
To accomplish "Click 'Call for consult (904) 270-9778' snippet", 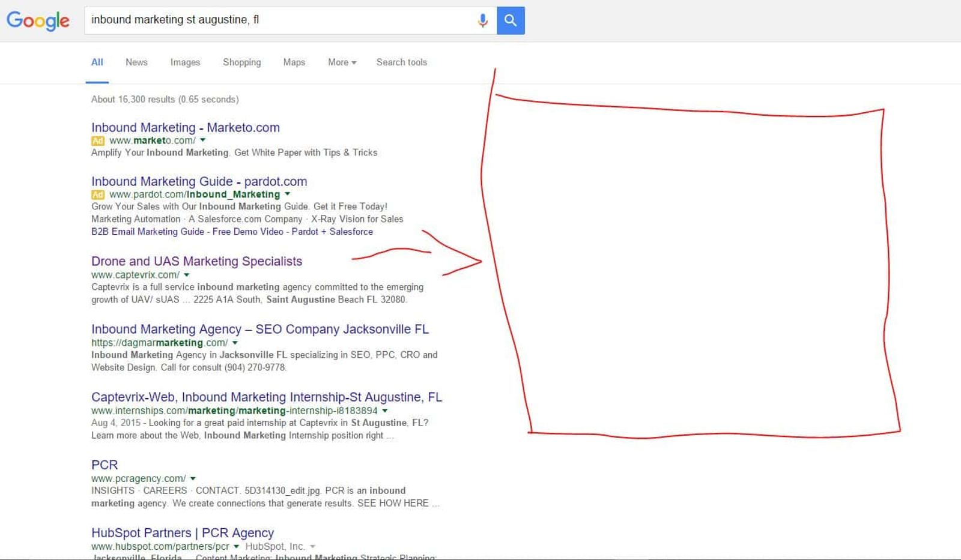I will pos(223,367).
